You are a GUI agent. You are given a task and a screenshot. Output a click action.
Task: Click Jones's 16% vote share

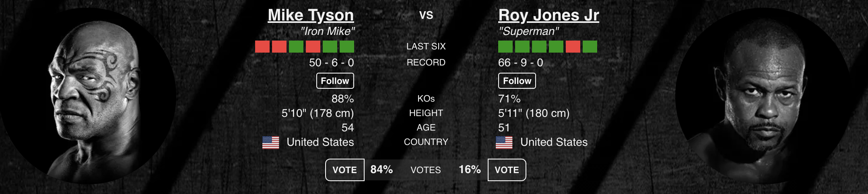(470, 169)
